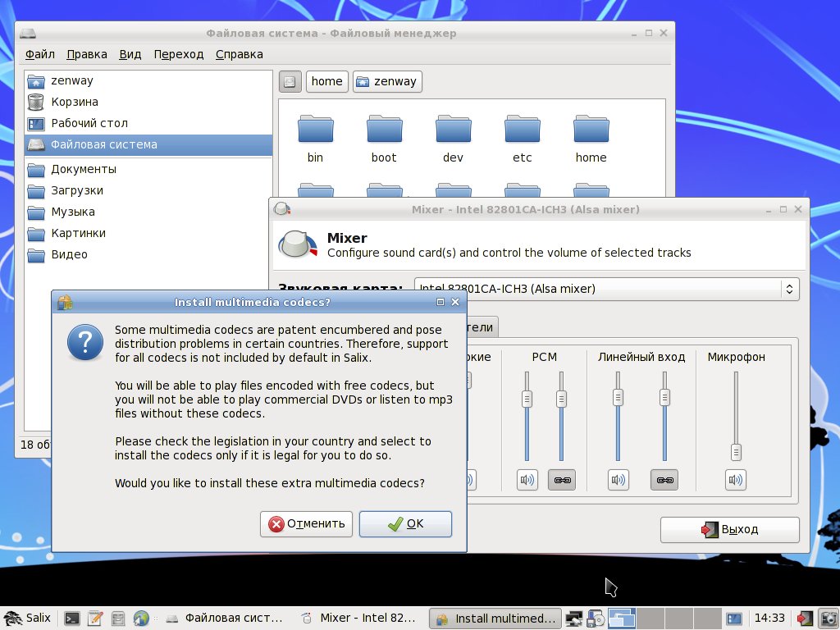Screen dimensions: 840x630
Task: Open Mixer window menu icon in titlebar
Action: click(282, 209)
